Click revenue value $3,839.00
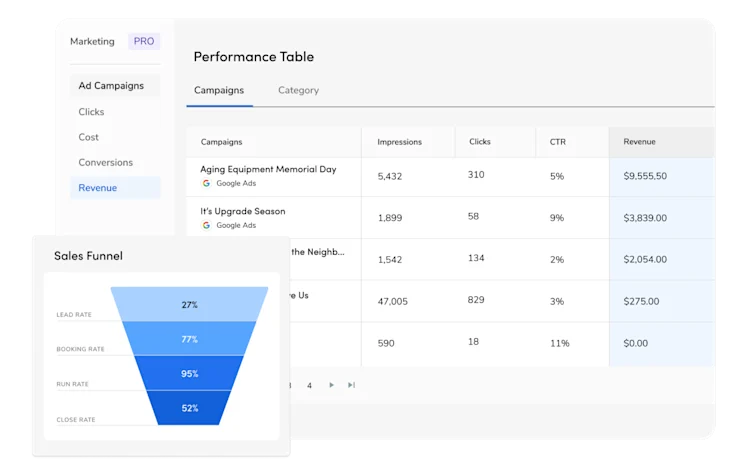The height and width of the screenshot is (476, 750). coord(645,218)
